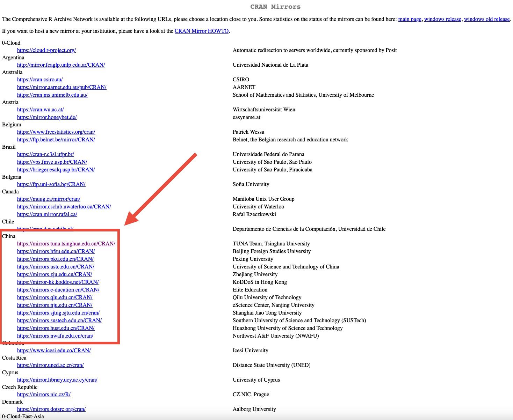513x420 pixels.
Task: Open the mirrors.zju.edu.cn mirror link
Action: point(55,274)
